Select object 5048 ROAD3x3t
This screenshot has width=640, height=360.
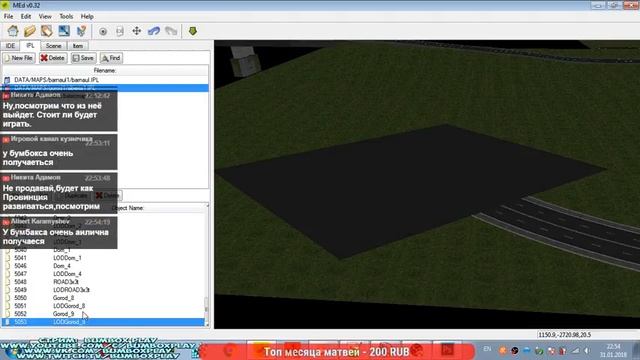103,282
